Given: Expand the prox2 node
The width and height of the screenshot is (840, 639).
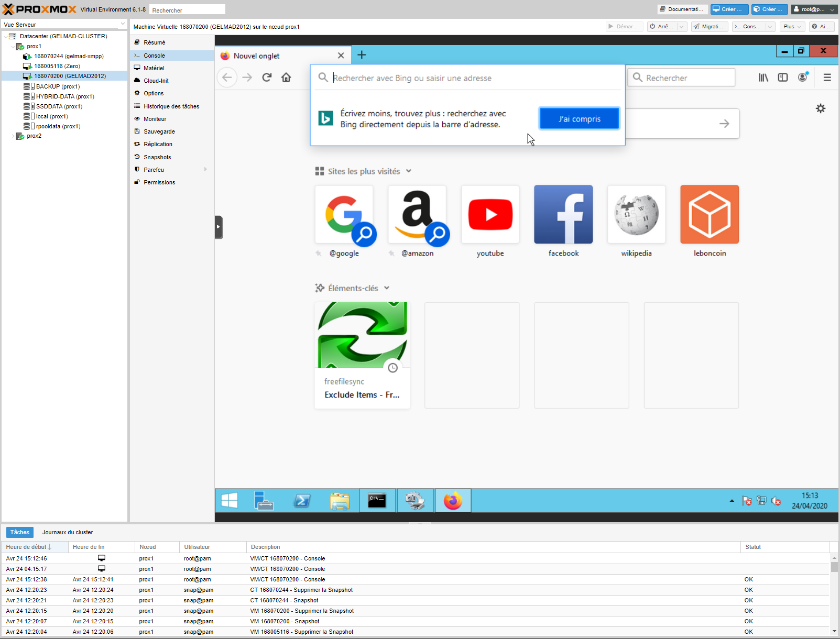Looking at the screenshot, I should [x=13, y=136].
